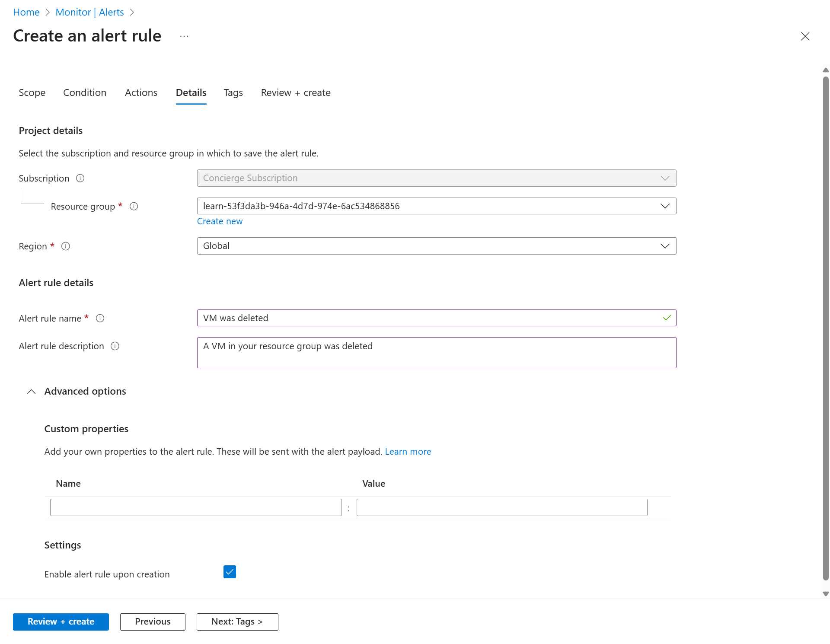Click the Custom properties heading
The width and height of the screenshot is (830, 644).
tap(86, 429)
